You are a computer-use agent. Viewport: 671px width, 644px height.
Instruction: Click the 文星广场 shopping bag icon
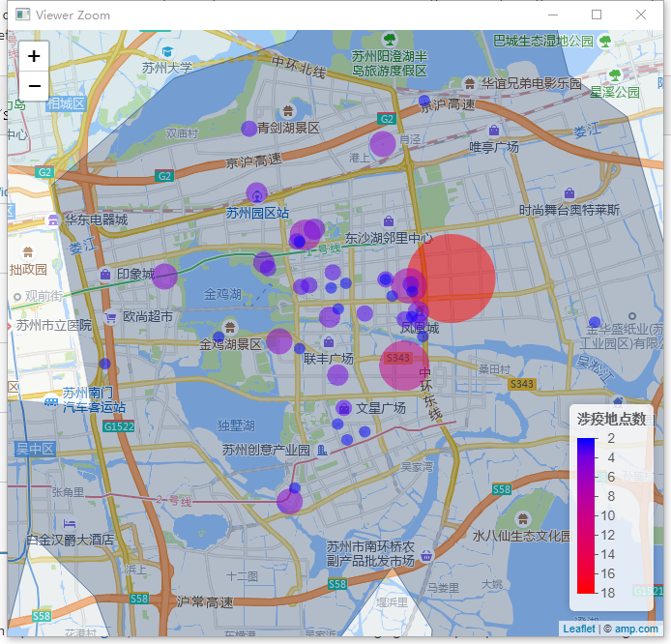[343, 409]
